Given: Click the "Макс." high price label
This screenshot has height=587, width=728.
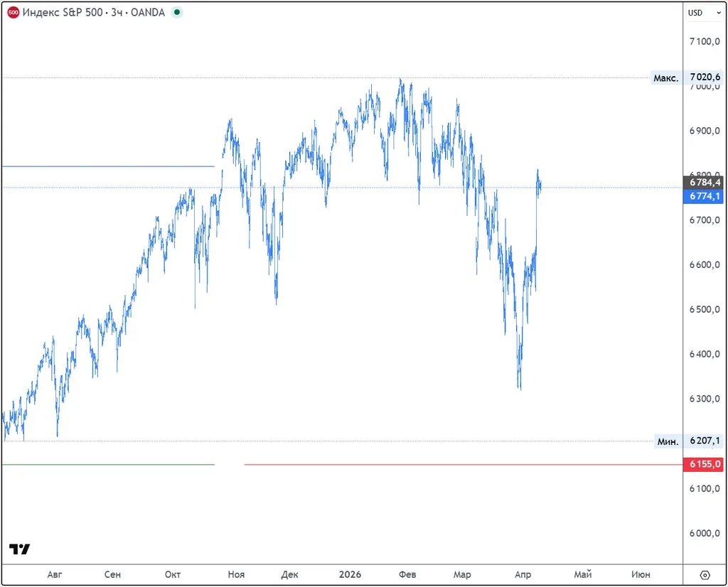Looking at the screenshot, I should pyautogui.click(x=665, y=77).
